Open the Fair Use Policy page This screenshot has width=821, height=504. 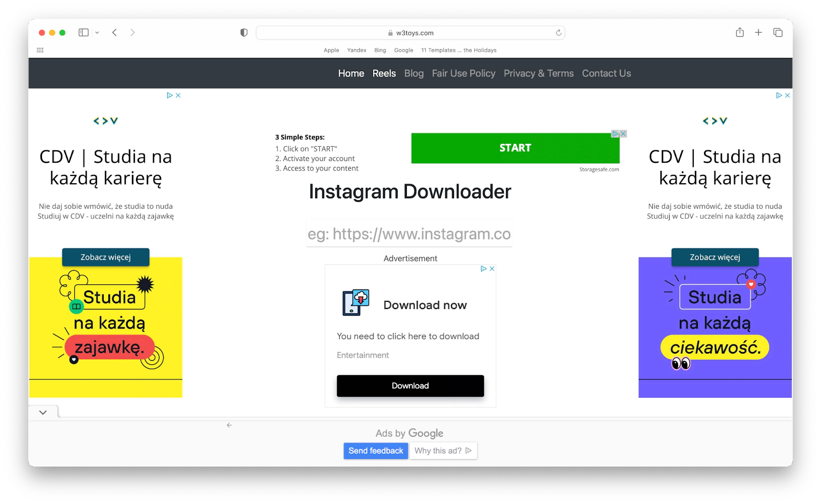pyautogui.click(x=463, y=73)
